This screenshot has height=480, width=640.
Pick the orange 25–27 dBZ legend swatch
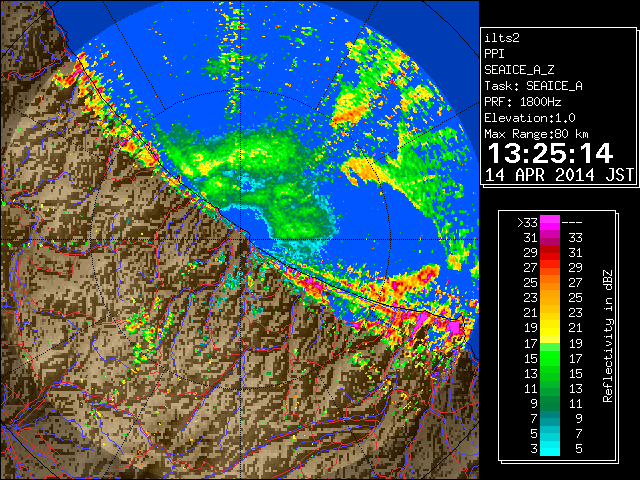[550, 282]
